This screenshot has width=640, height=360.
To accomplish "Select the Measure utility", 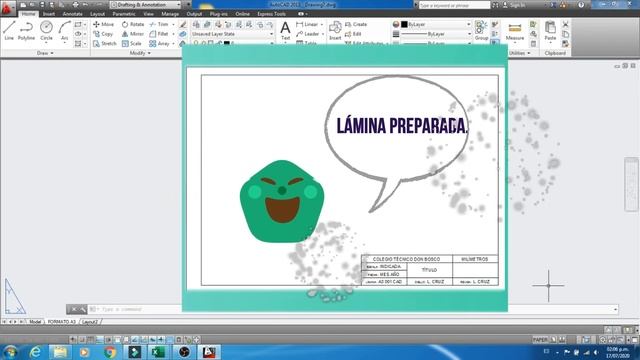I will (515, 31).
